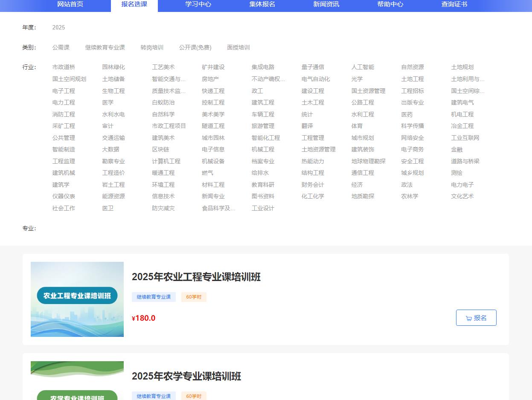Image resolution: width=532 pixels, height=400 pixels.
Task: Select the 工业设计 industry filter
Action: pos(263,208)
